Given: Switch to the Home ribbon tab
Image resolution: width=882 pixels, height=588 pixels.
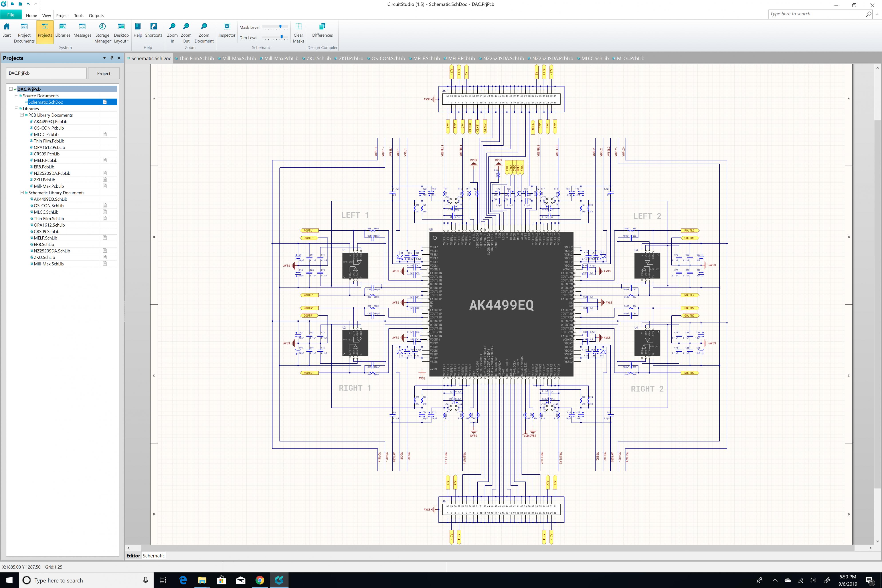Looking at the screenshot, I should tap(32, 15).
